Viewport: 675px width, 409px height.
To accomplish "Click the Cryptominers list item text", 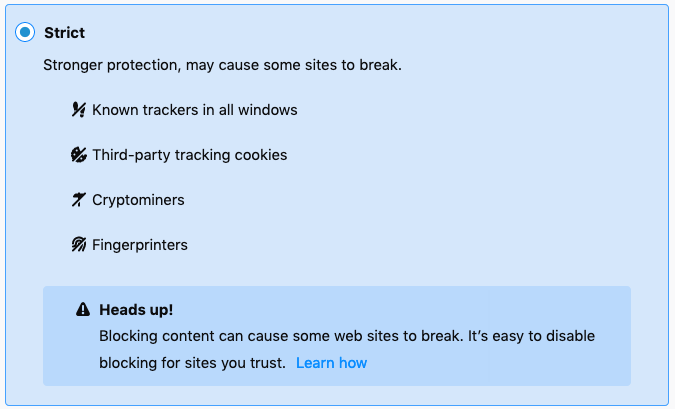I will tap(138, 200).
